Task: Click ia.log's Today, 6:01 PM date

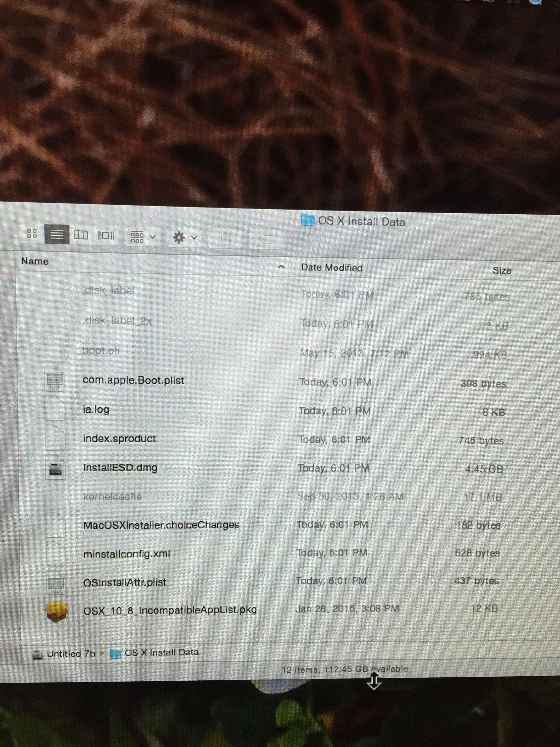Action: coord(335,411)
